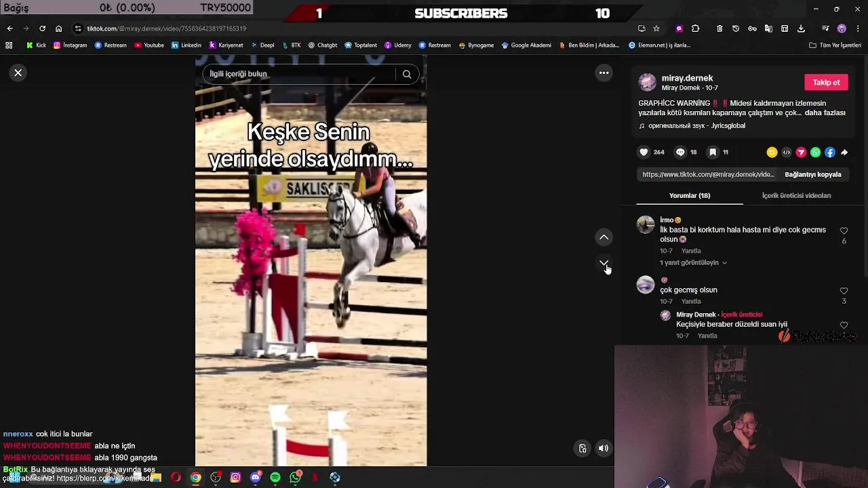Go to previous video with up arrow
The width and height of the screenshot is (868, 488).
[x=604, y=237]
